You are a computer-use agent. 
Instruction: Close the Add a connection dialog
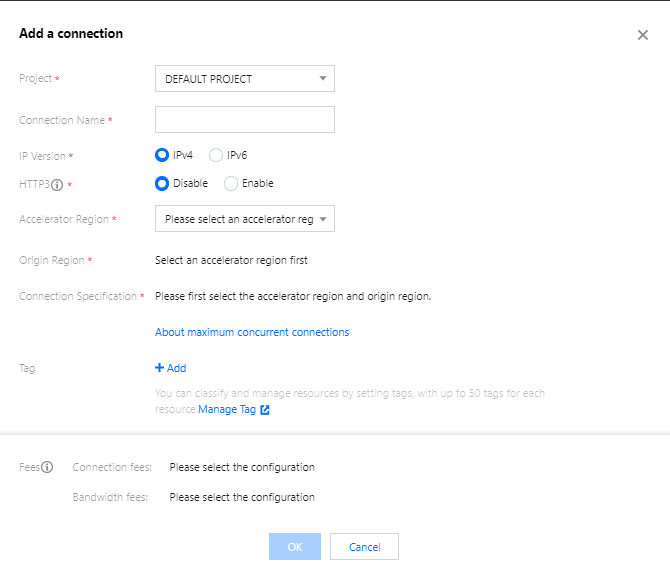pyautogui.click(x=643, y=35)
